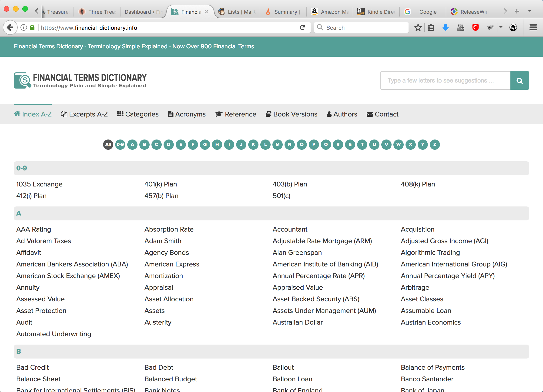Switch to the Three Treasures tab
Image resolution: width=543 pixels, height=392 pixels.
[97, 11]
